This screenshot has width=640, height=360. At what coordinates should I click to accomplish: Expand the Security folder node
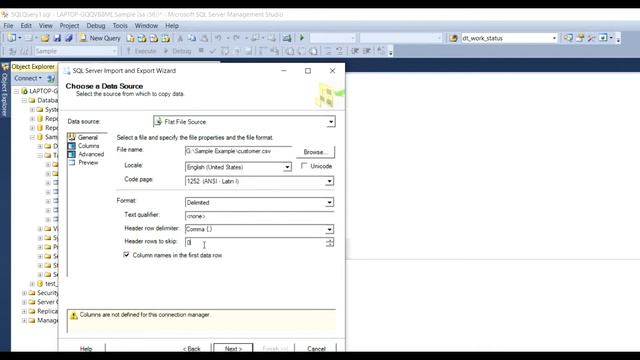point(24,293)
